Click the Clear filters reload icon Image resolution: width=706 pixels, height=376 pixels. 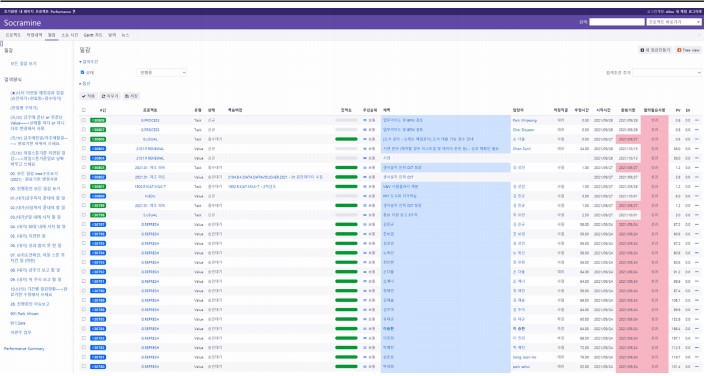pyautogui.click(x=104, y=96)
